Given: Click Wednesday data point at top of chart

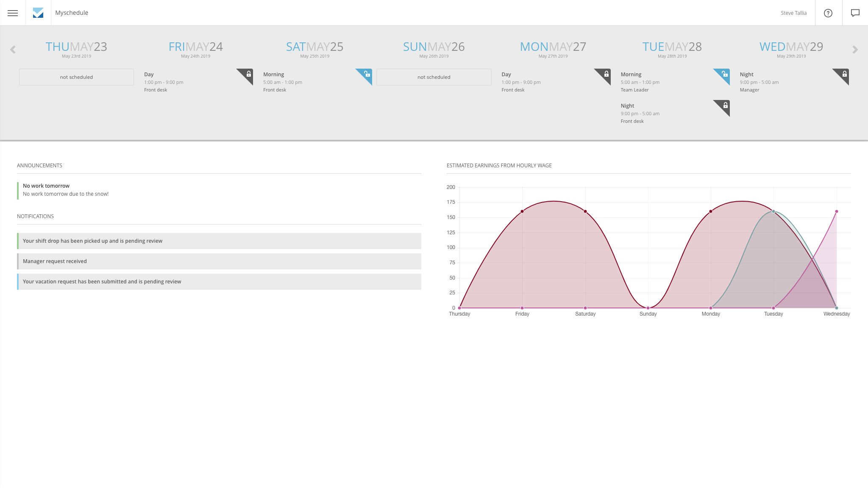Looking at the screenshot, I should pos(836,211).
